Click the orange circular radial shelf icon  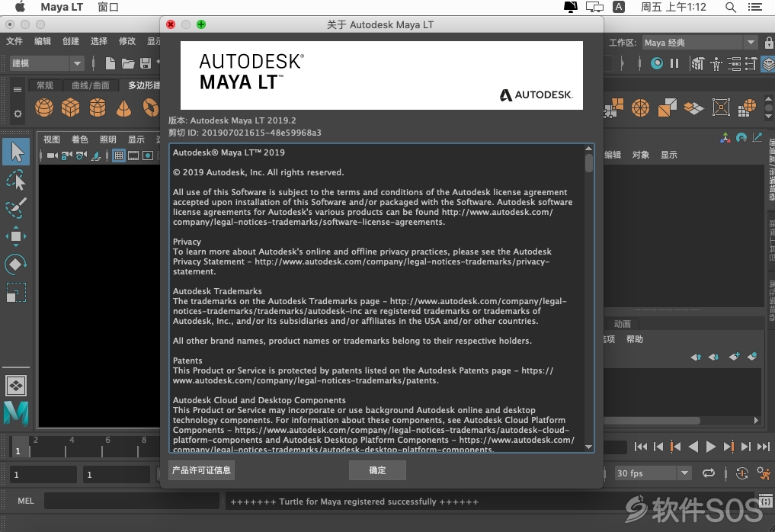pos(640,107)
